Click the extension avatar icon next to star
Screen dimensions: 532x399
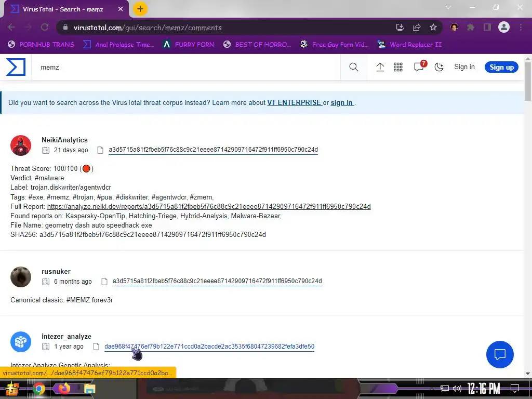(x=454, y=27)
